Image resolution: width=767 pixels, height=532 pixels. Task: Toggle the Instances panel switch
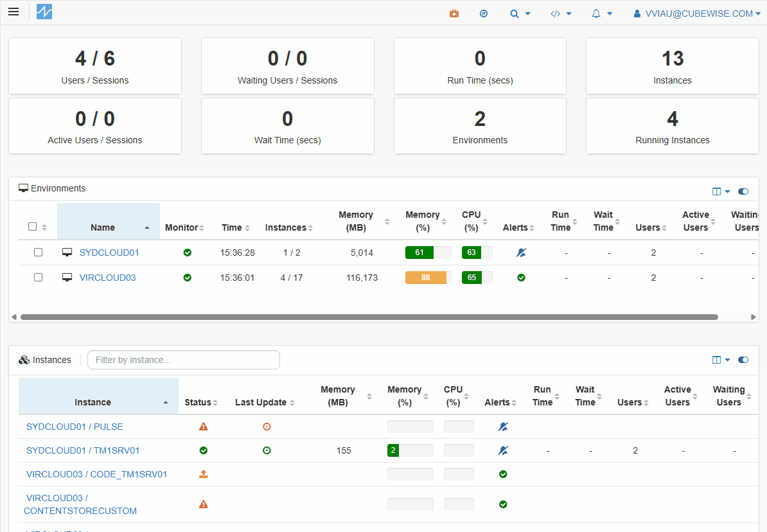coord(743,360)
